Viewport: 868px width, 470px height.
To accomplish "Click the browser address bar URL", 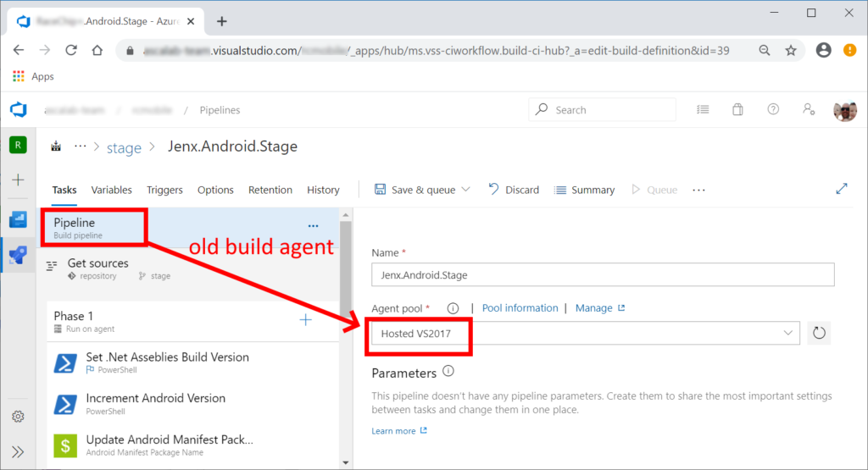I will click(437, 51).
